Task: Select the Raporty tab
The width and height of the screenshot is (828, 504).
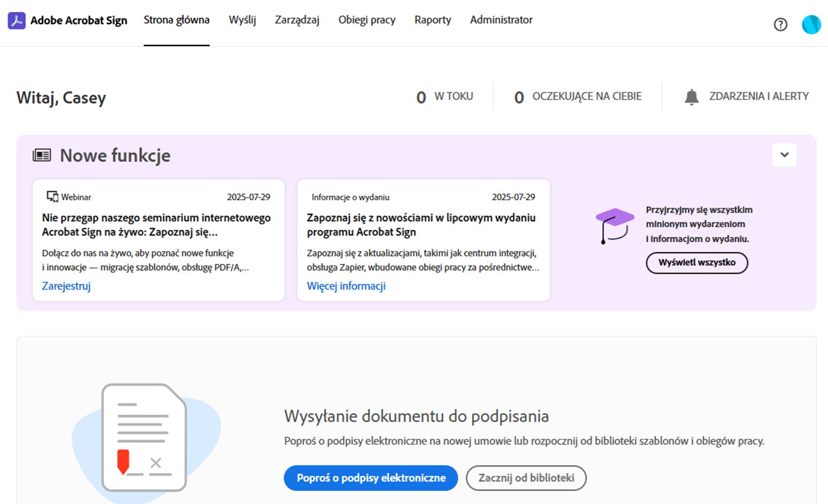Action: point(433,20)
